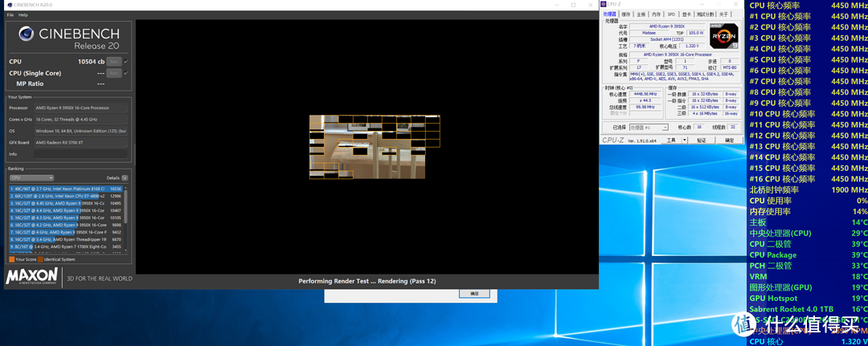Click the GPU Hotspot temperature row
The image size is (868, 346).
tap(809, 298)
